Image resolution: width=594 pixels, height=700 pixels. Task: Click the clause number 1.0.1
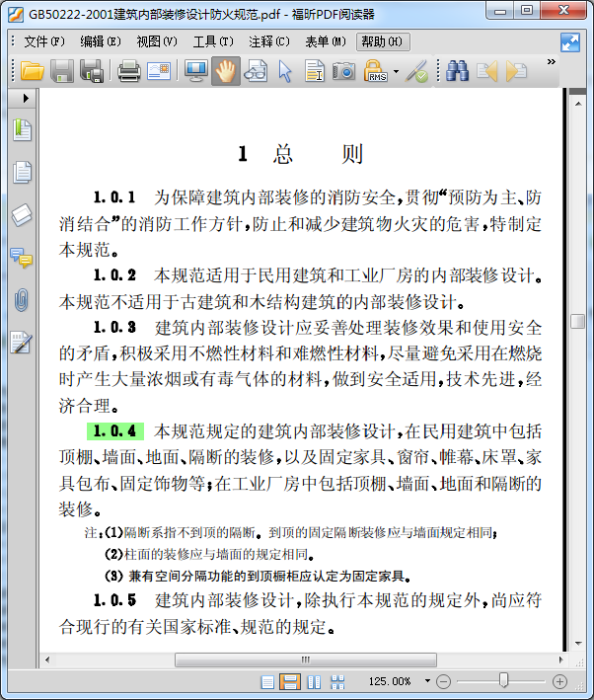114,197
